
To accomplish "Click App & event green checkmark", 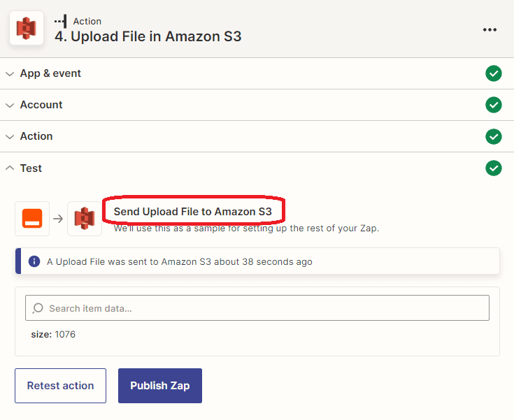I will [x=494, y=73].
